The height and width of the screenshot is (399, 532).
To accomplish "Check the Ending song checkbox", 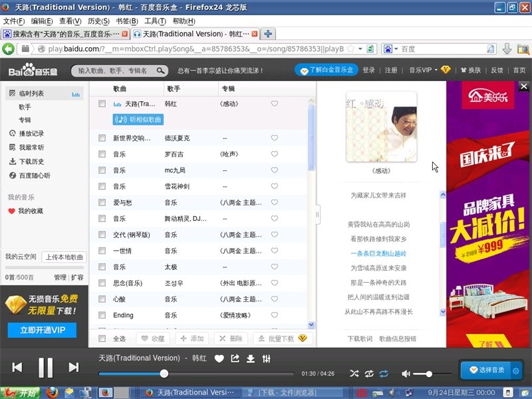I will click(102, 315).
